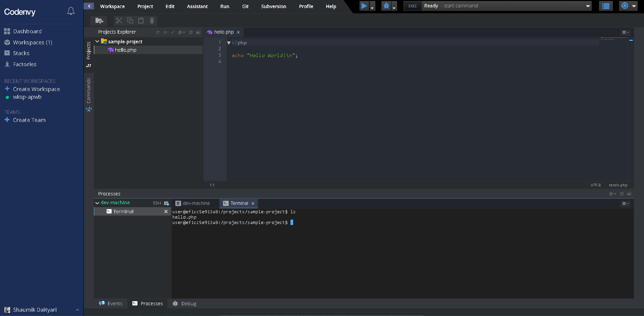Open the Processes panel settings gear
644x316 pixels.
coord(611,194)
